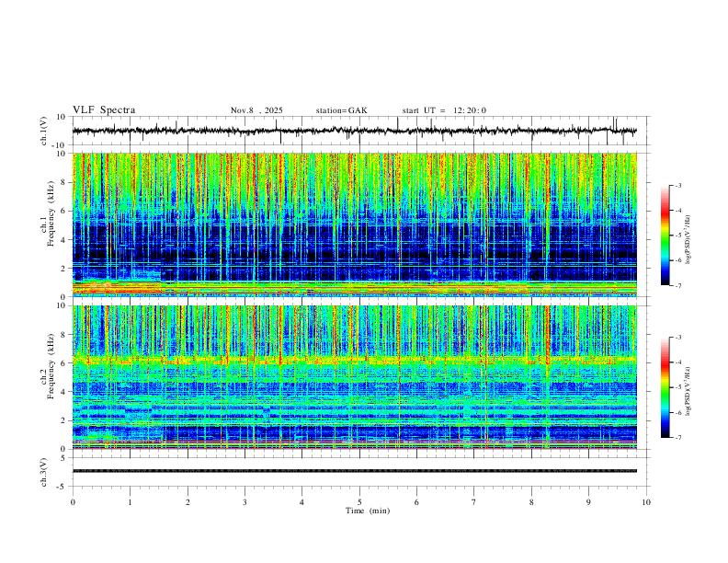Click the "9" tick on the Time axis

coord(588,502)
